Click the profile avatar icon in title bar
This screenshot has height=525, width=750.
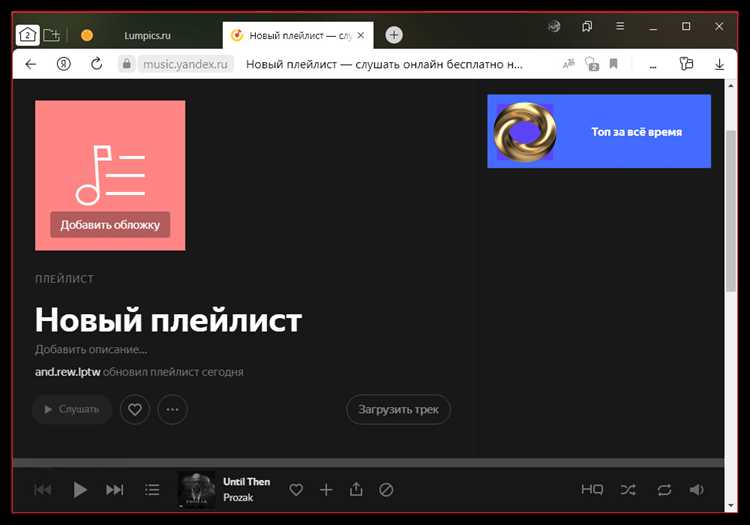point(554,26)
